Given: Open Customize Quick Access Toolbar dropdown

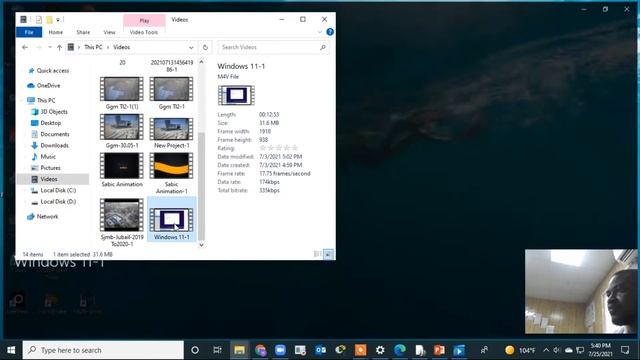Looking at the screenshot, I should click(x=58, y=20).
